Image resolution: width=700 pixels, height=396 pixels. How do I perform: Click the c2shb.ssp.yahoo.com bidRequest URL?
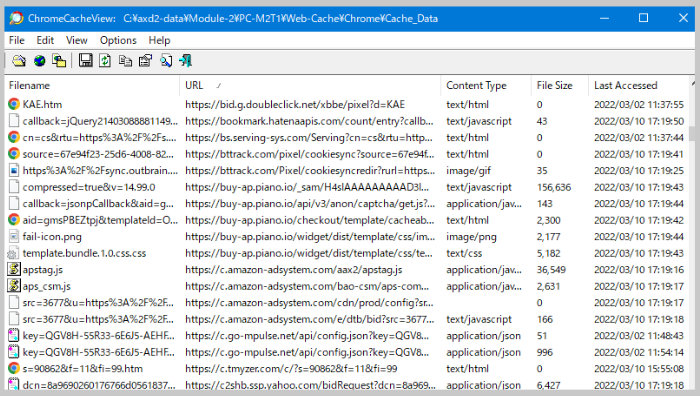pyautogui.click(x=309, y=384)
